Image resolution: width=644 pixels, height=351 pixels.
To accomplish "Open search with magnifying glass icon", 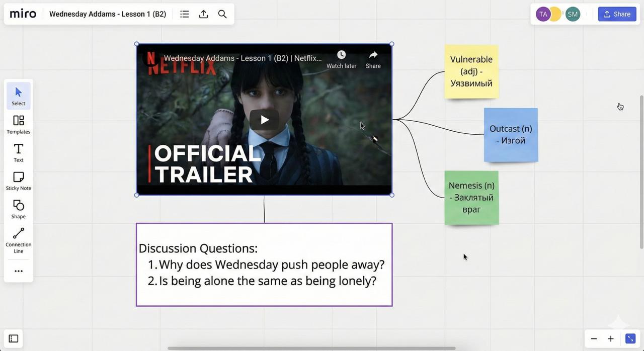I will 222,14.
